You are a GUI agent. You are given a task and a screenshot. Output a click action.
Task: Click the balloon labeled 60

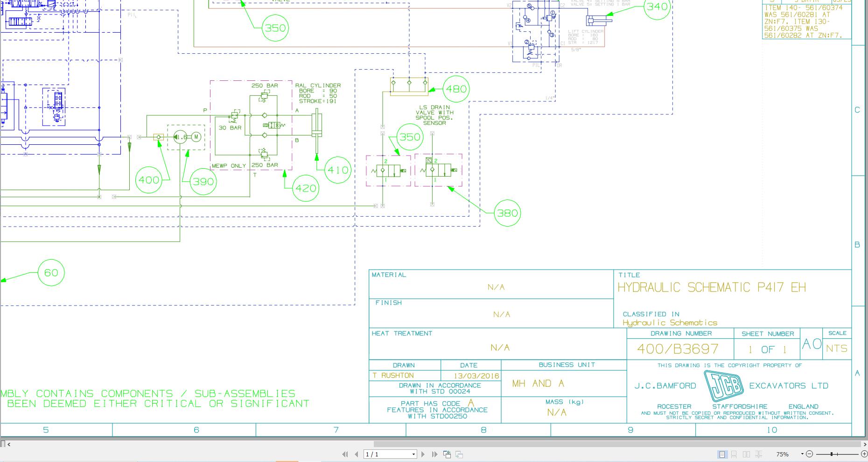(51, 273)
